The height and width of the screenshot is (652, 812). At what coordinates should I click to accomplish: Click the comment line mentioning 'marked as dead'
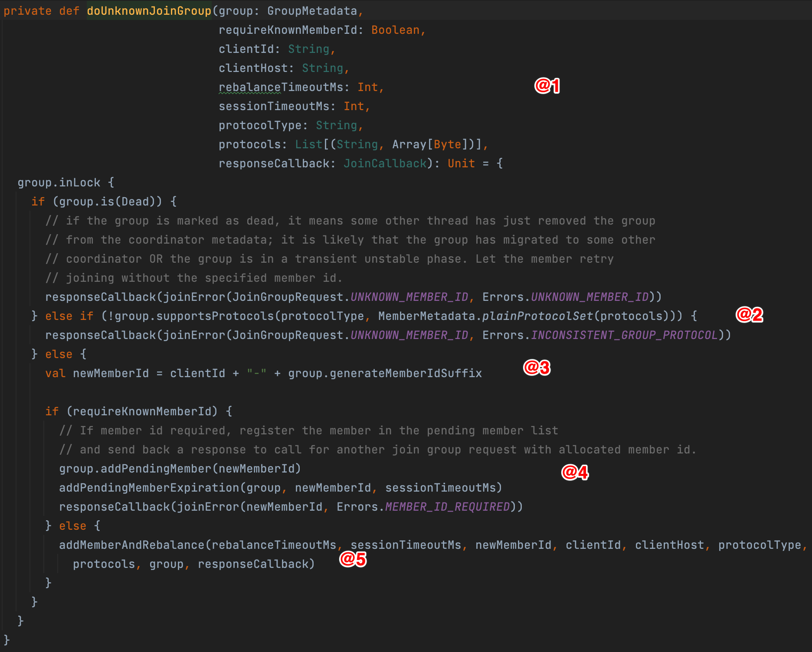tap(350, 221)
